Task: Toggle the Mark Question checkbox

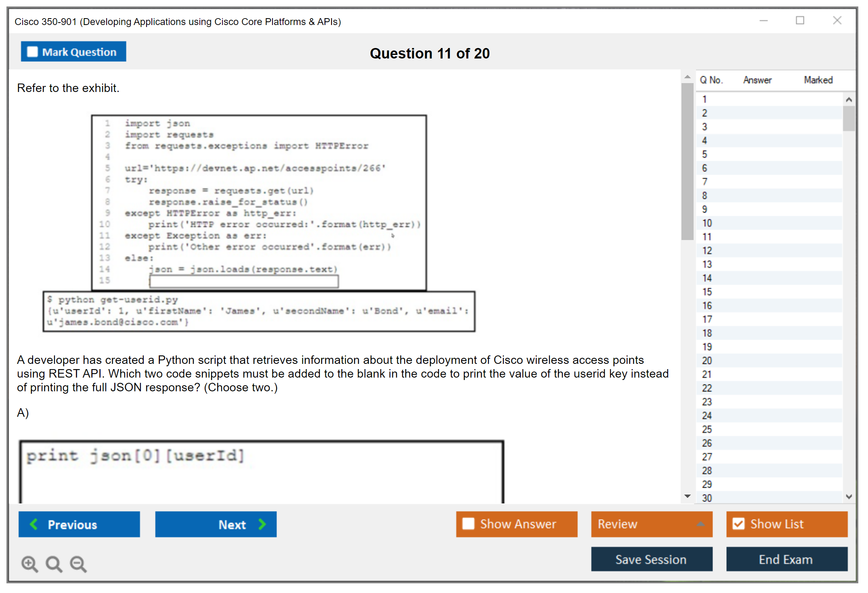Action: tap(32, 52)
